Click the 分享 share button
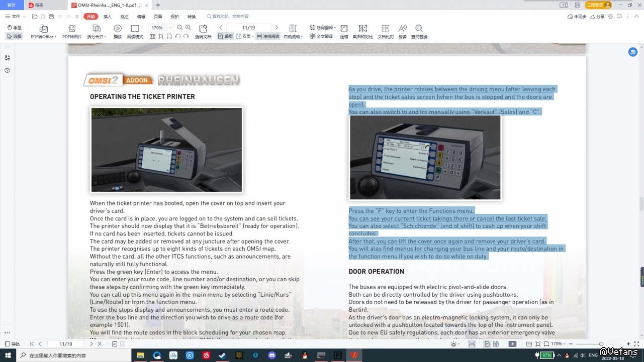 (x=598, y=17)
